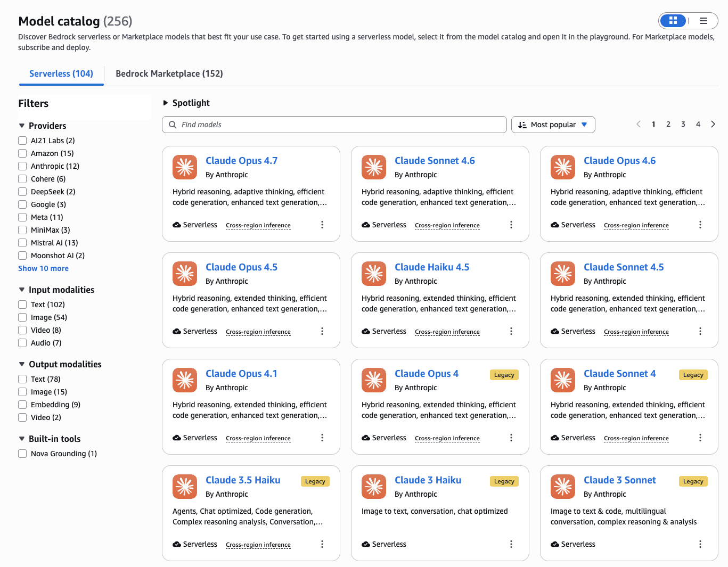Screen dimensions: 728x567
Task: Open the more options menu for Claude Haiku 4.5
Action: (x=511, y=331)
